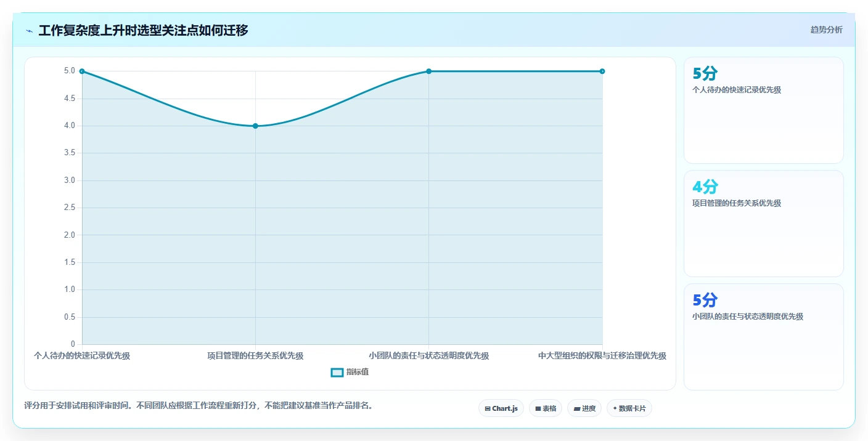
Task: Click the title 工作复杂度上升时选型关注点如何迁移
Action: [x=144, y=30]
